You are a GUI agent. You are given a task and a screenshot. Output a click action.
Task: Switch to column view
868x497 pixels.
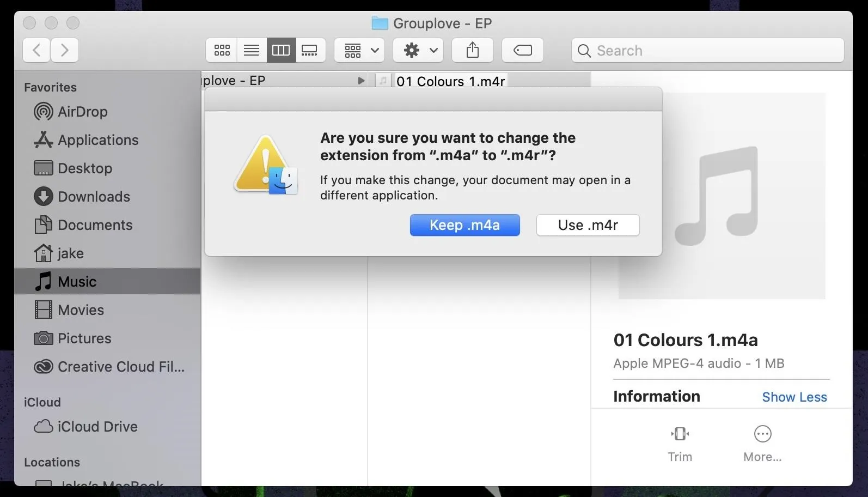[281, 50]
